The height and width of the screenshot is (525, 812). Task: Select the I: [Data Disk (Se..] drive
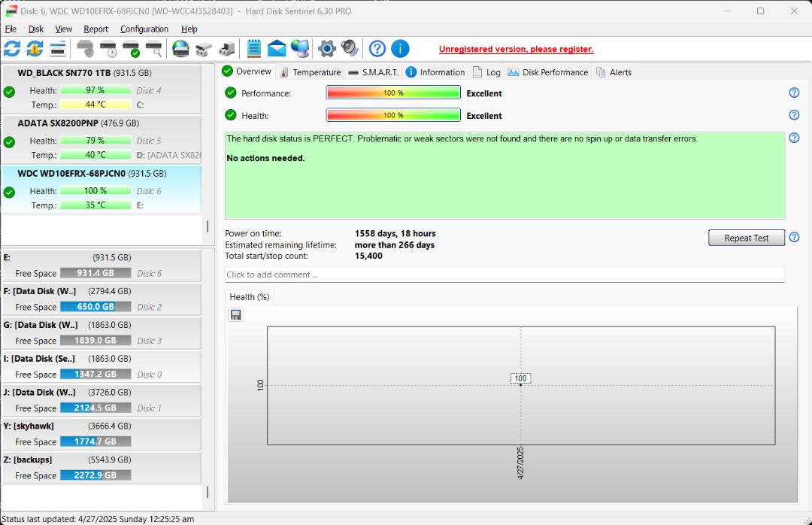tap(101, 366)
